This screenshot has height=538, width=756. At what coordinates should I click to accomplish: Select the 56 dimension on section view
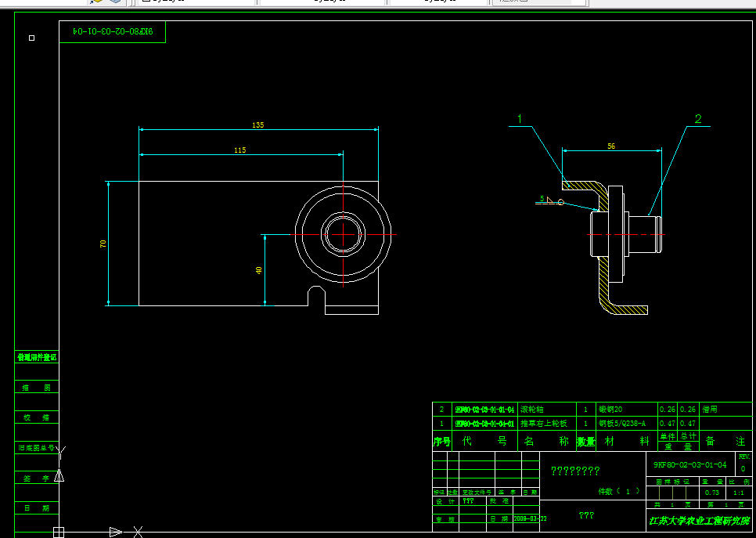tap(611, 146)
